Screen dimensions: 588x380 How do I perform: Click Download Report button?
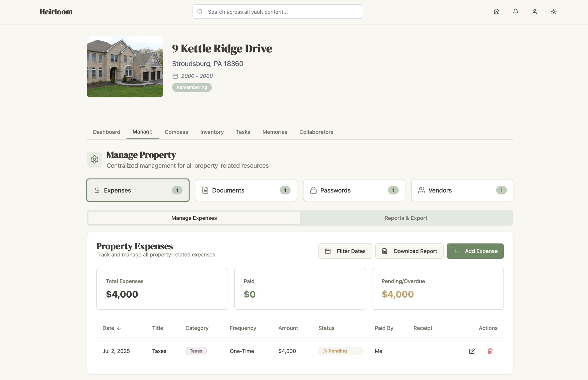(x=409, y=251)
